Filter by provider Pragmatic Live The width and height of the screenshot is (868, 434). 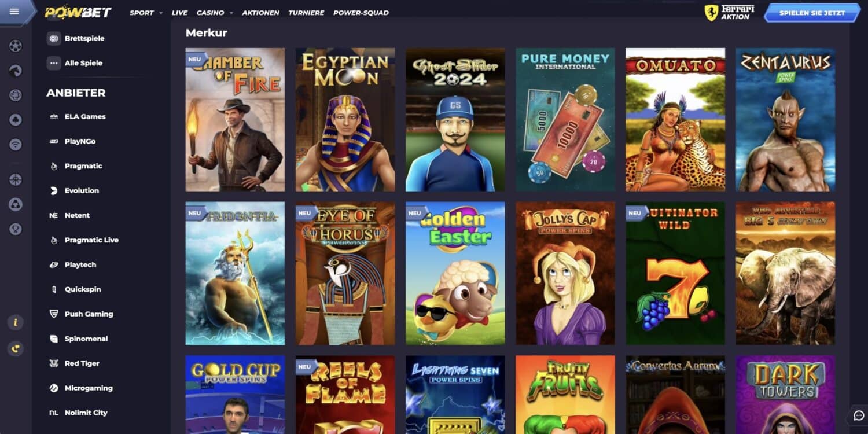coord(91,240)
